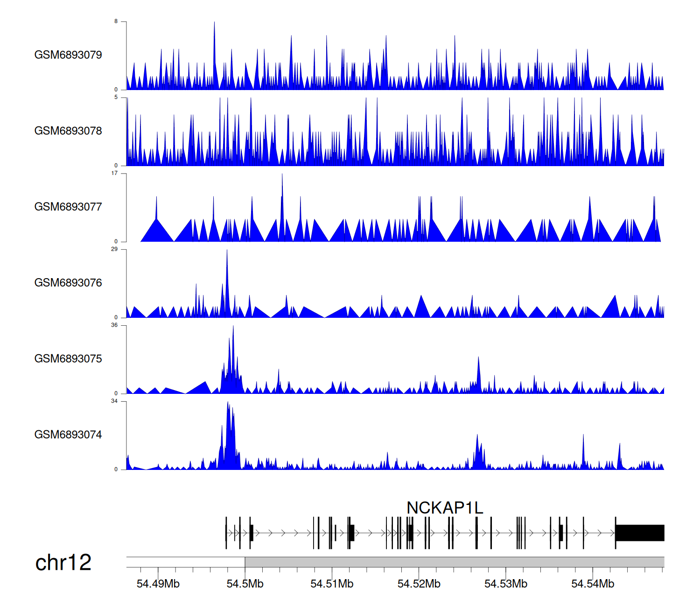Click the y-axis maximum 36 on GSM6893075
The height and width of the screenshot is (616, 700).
(x=114, y=325)
